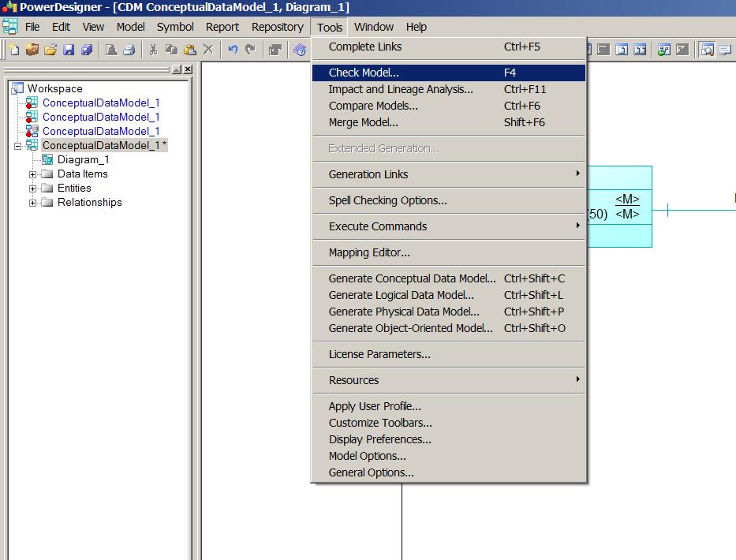Click the Save floppy disk icon
This screenshot has height=560, width=736.
69,49
